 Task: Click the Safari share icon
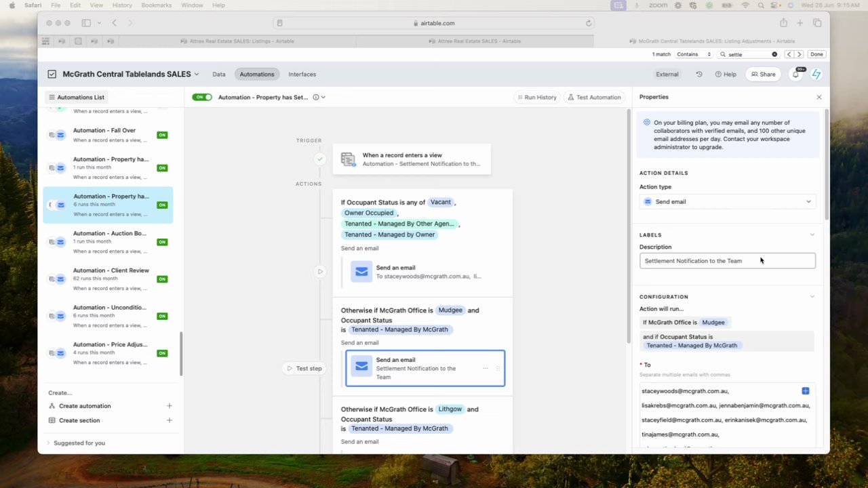point(783,23)
